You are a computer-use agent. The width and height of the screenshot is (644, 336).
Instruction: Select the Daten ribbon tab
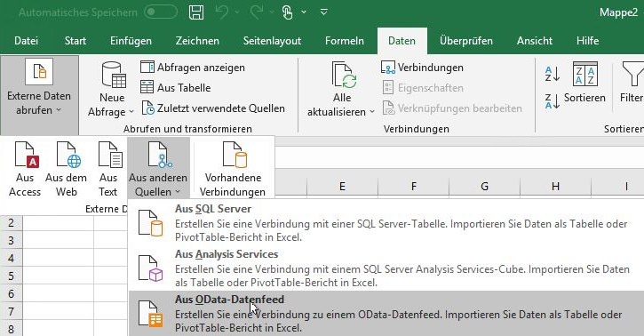[x=402, y=41]
